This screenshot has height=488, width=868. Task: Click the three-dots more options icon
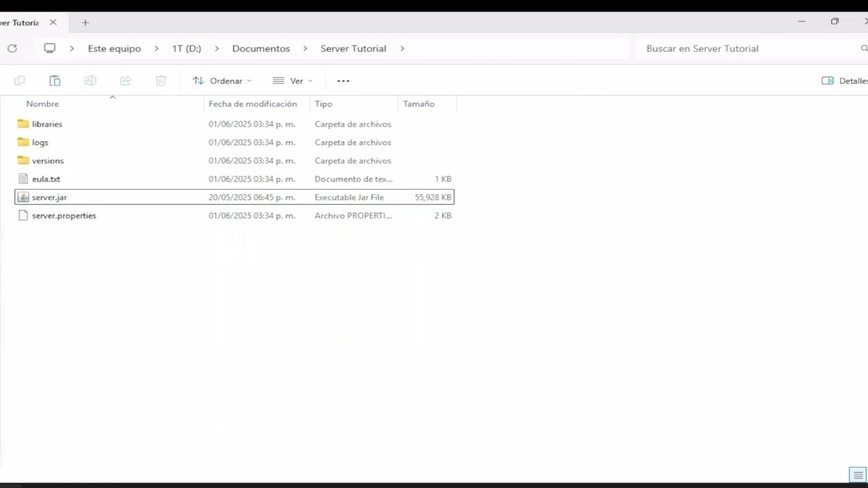pos(343,81)
